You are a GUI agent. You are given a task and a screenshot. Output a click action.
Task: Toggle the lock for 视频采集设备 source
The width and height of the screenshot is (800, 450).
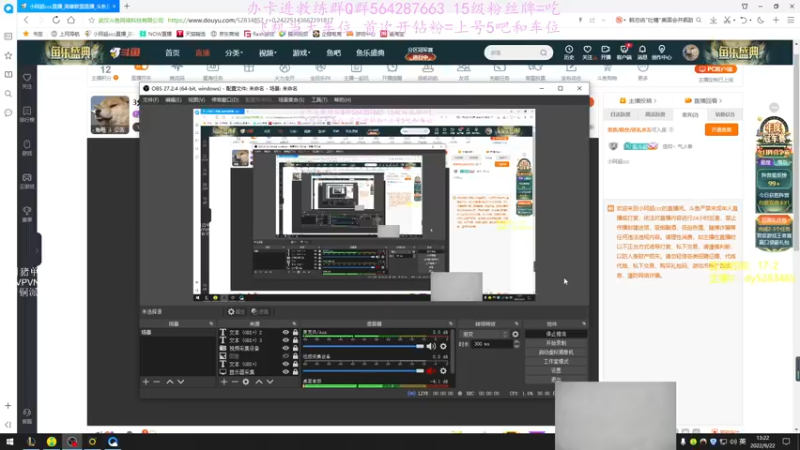point(295,348)
